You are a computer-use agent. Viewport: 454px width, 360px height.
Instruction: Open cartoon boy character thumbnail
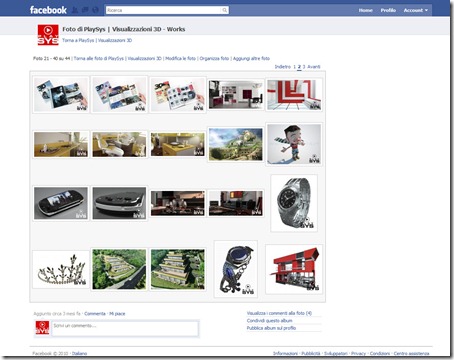click(294, 144)
